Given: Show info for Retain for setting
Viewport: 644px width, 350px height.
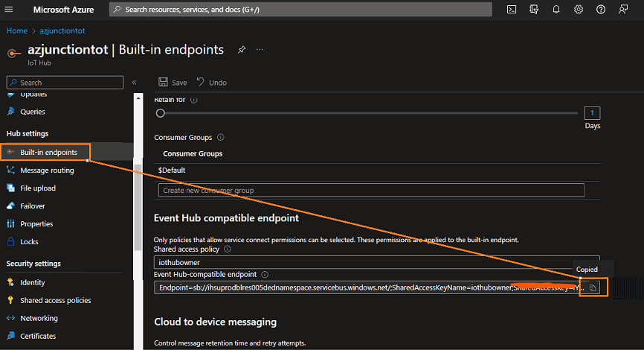Looking at the screenshot, I should (194, 100).
